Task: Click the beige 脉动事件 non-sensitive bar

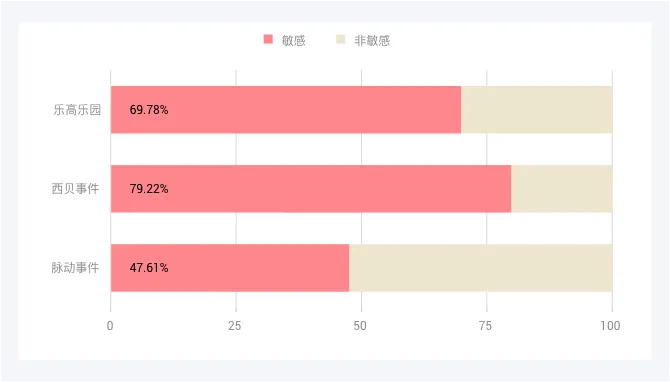Action: [x=481, y=268]
